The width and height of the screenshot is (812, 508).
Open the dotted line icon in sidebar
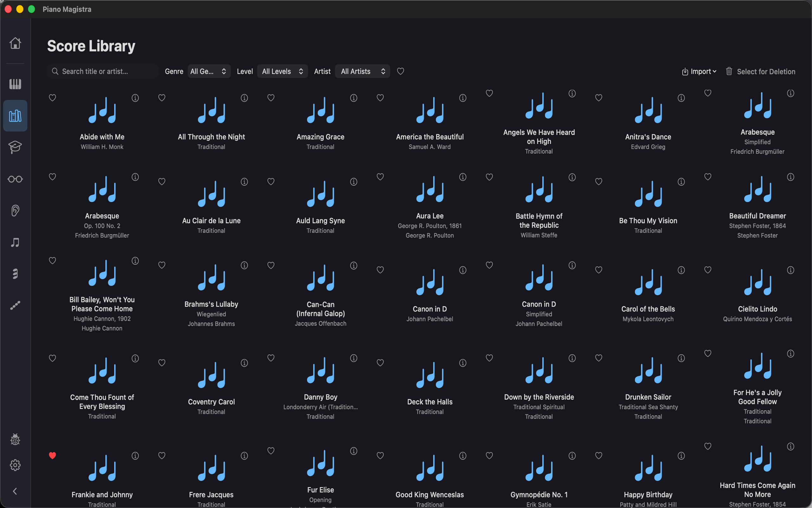(15, 305)
